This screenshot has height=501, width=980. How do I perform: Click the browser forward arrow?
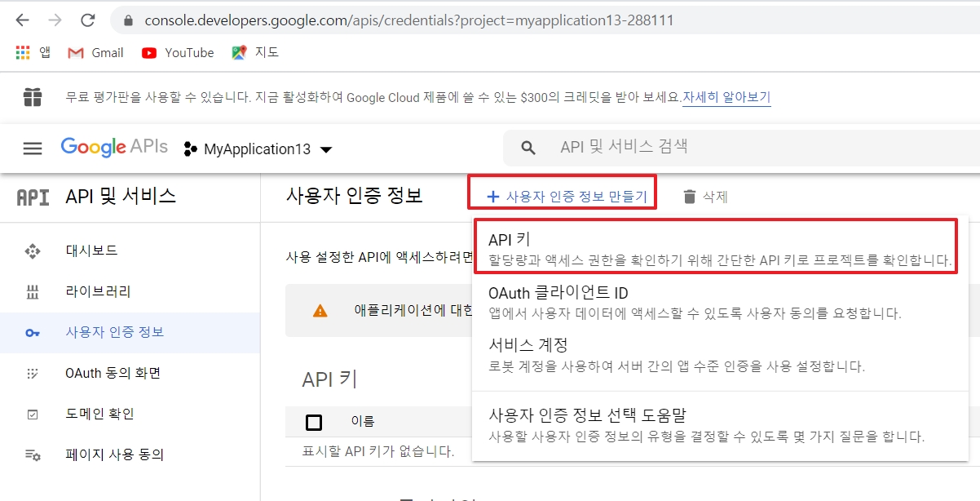pyautogui.click(x=55, y=20)
